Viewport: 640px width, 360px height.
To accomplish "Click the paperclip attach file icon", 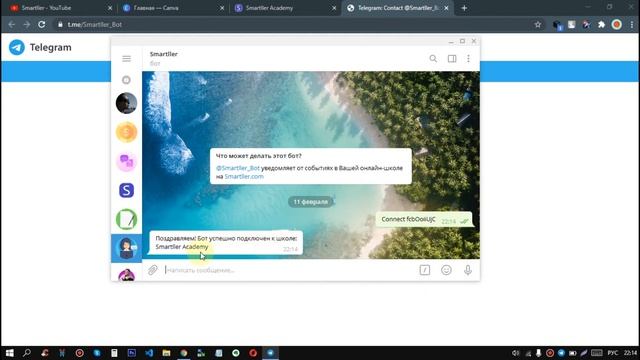I will point(153,270).
